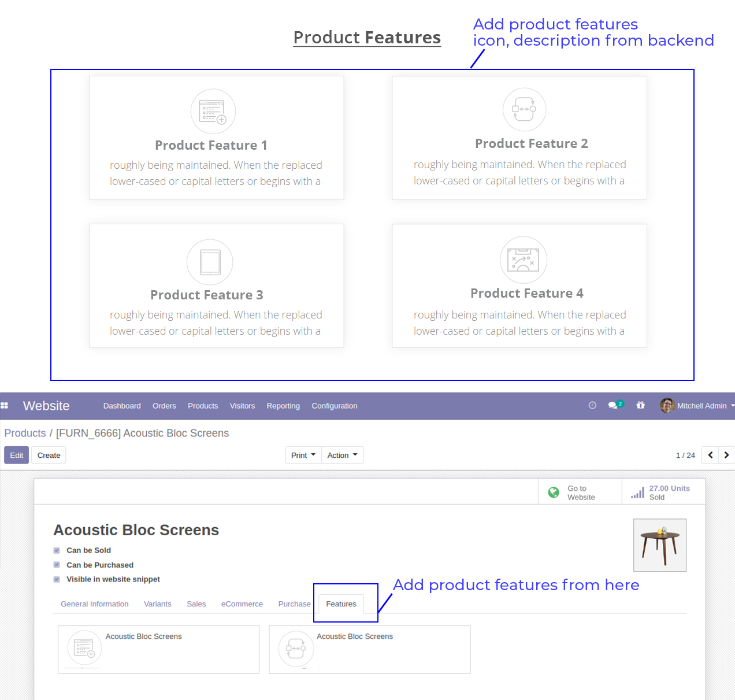
Task: Click the second feature card's Acoustic Bloc Screens label
Action: pyautogui.click(x=355, y=636)
